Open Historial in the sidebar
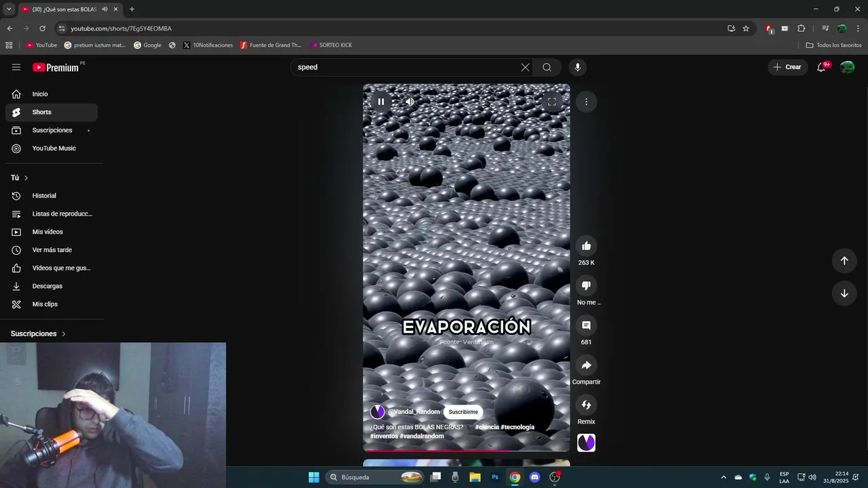The width and height of the screenshot is (868, 488). click(52, 196)
